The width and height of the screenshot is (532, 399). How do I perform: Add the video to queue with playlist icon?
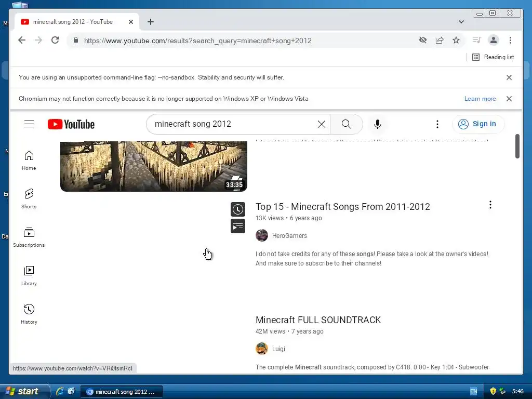(x=238, y=227)
